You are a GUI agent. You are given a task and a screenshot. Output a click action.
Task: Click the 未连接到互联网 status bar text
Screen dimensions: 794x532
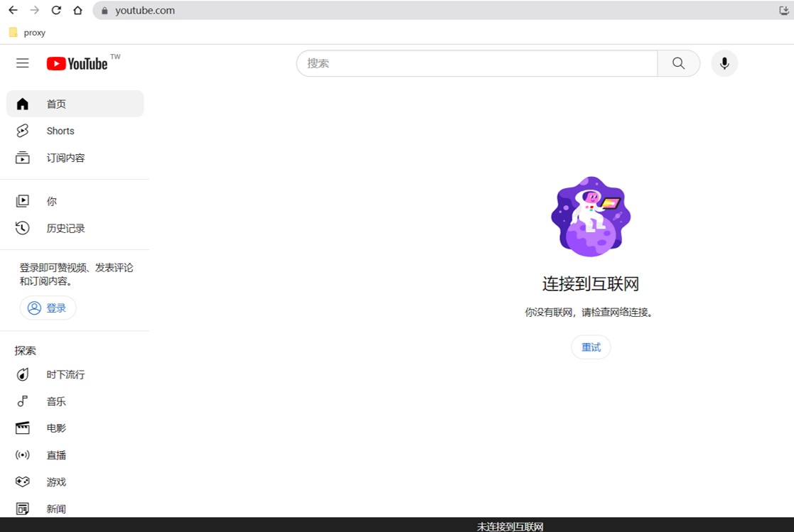[510, 526]
